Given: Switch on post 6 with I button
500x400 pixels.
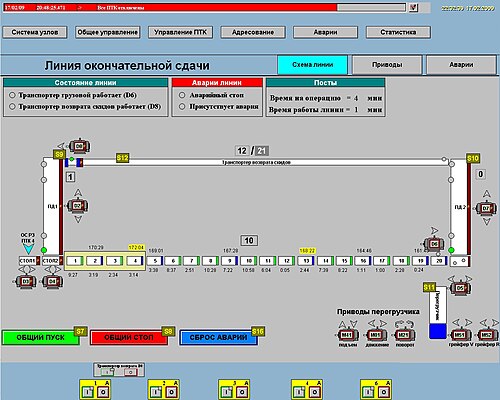Looking at the screenshot, I should tap(368, 392).
